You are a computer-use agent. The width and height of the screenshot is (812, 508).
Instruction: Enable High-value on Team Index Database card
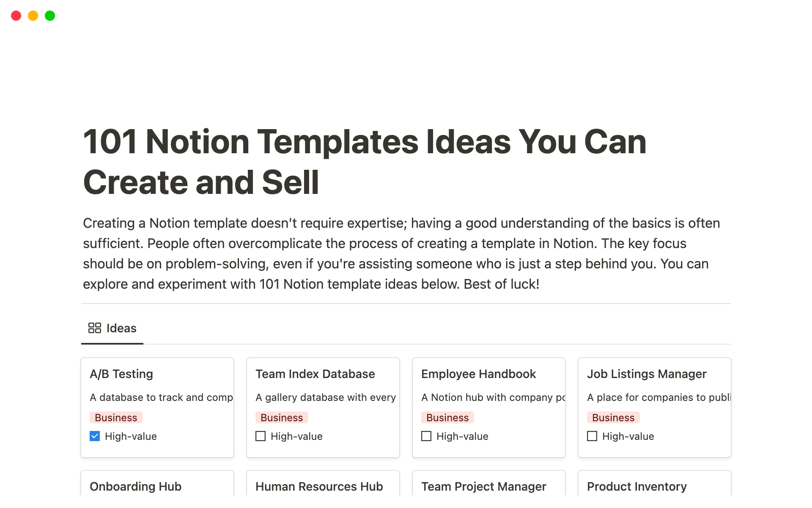pyautogui.click(x=260, y=436)
